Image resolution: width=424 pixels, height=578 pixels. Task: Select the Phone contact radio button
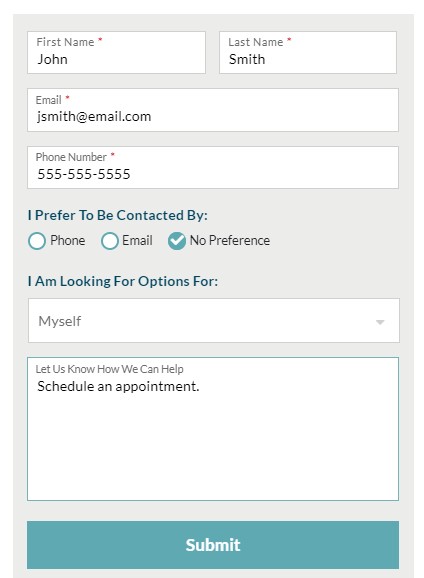(37, 241)
